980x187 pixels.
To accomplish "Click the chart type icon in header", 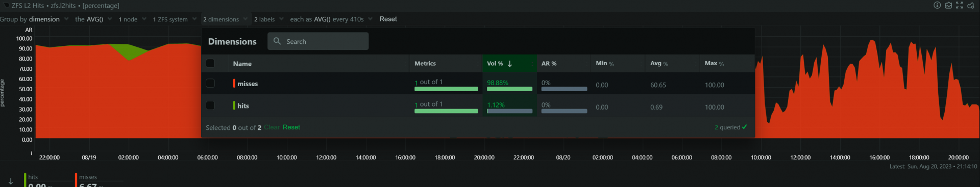I will coord(948,5).
